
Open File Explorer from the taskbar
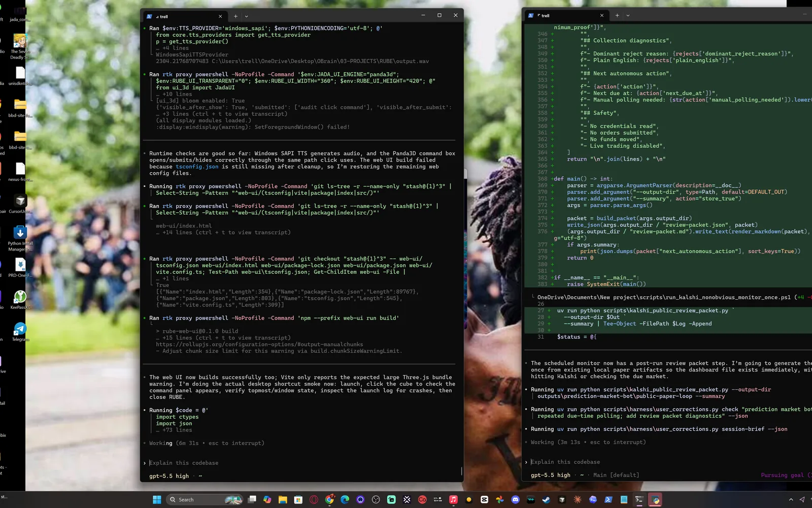coord(283,499)
